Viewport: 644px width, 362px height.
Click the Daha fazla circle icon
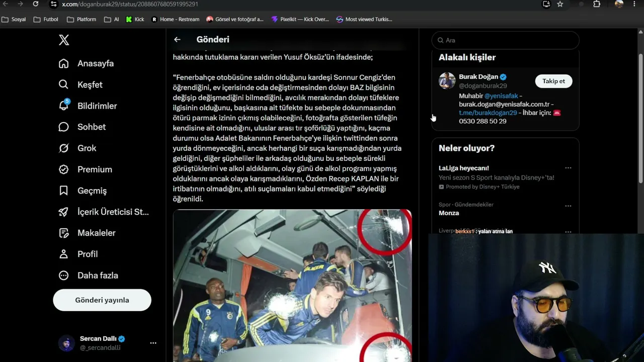[63, 275]
